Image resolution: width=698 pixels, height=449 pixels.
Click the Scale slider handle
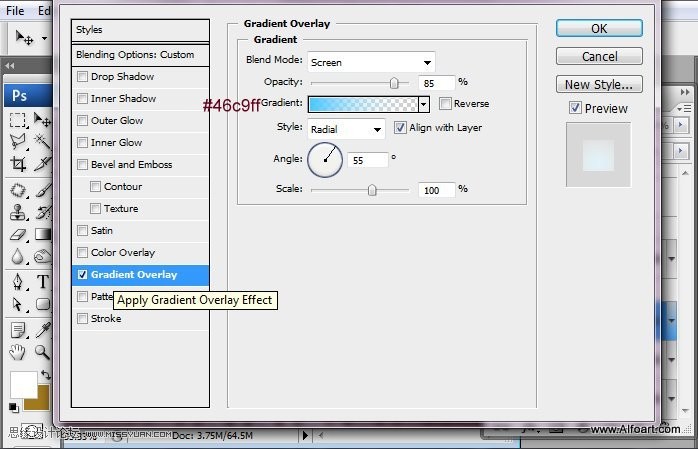coord(372,190)
